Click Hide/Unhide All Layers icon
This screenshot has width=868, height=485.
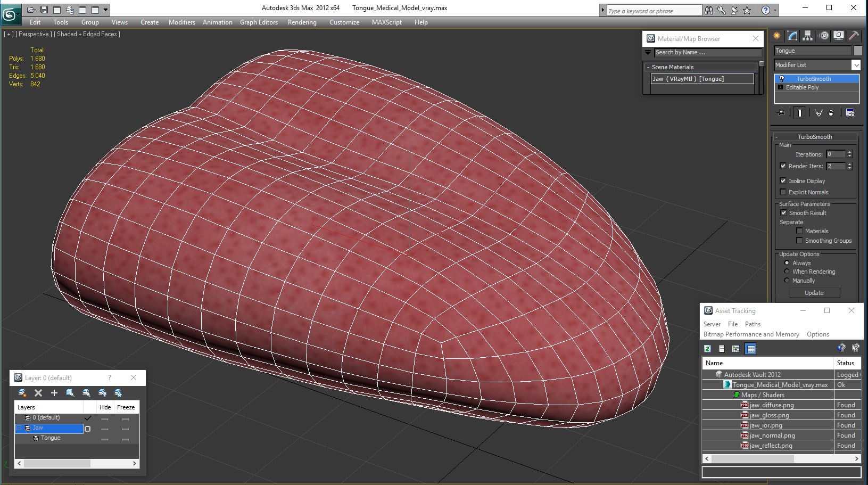(103, 393)
